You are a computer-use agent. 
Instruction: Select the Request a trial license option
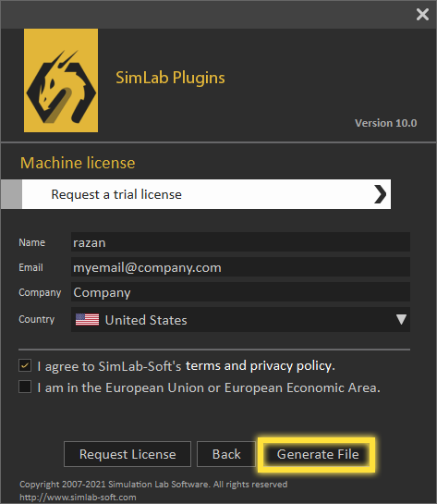point(206,194)
